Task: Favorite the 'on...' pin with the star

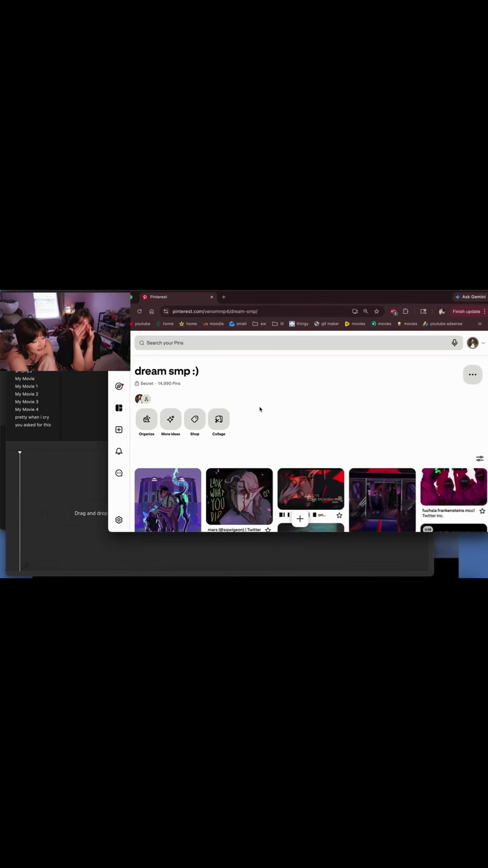Action: tap(339, 515)
